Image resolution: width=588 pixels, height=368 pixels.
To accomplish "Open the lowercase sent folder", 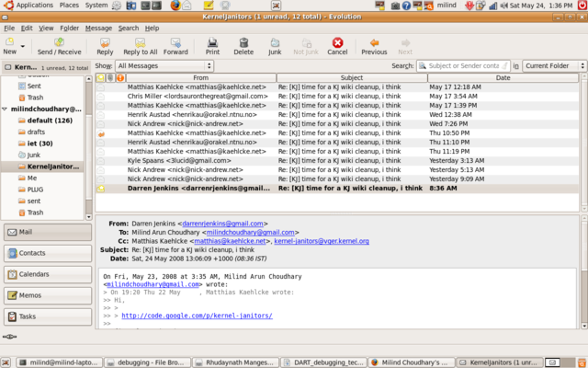I will coord(29,201).
